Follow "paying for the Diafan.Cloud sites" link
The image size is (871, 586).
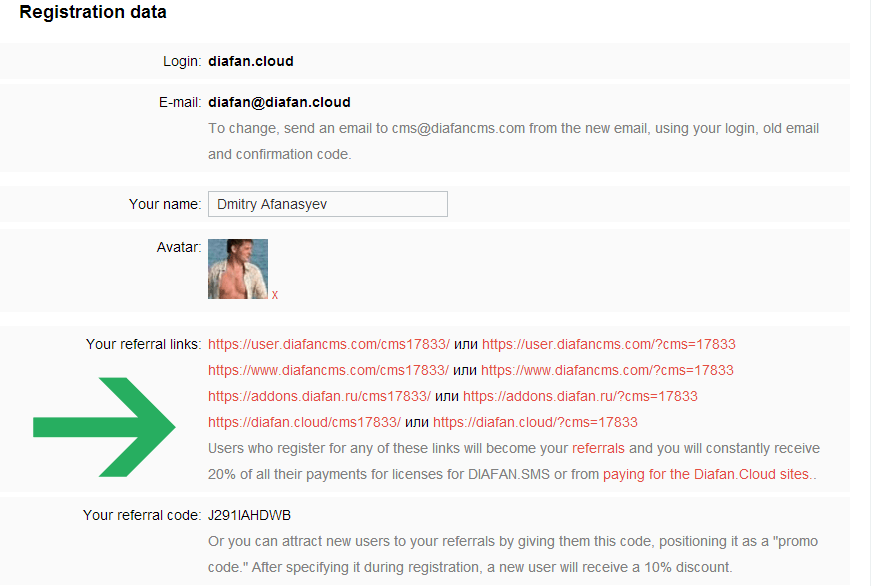point(706,474)
